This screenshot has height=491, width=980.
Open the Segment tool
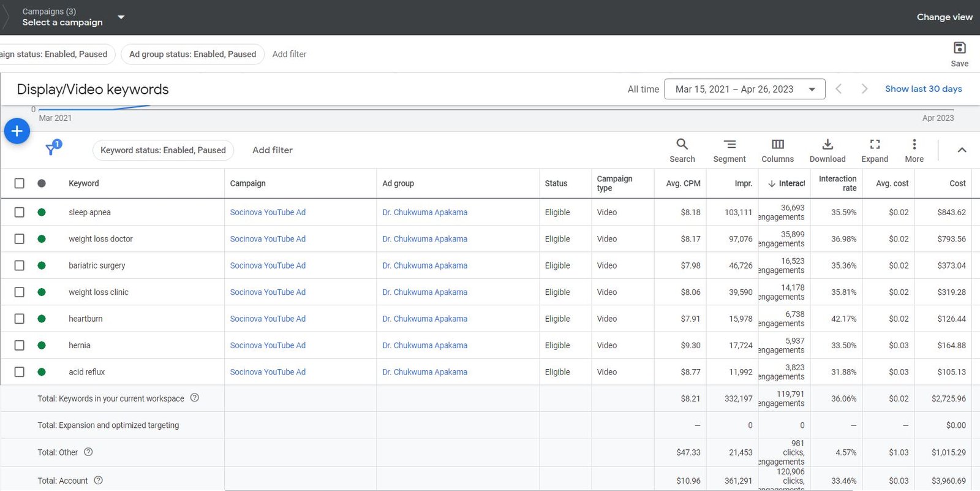tap(729, 150)
